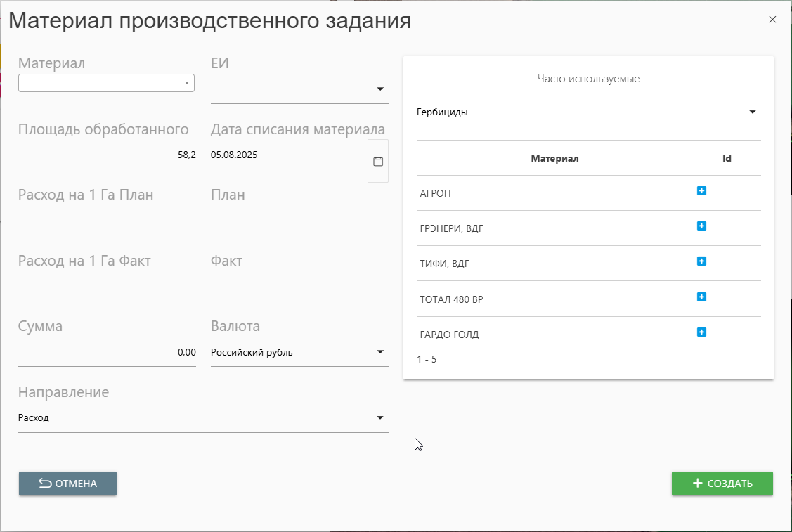Click the green Создать button
The width and height of the screenshot is (792, 532).
tap(722, 484)
